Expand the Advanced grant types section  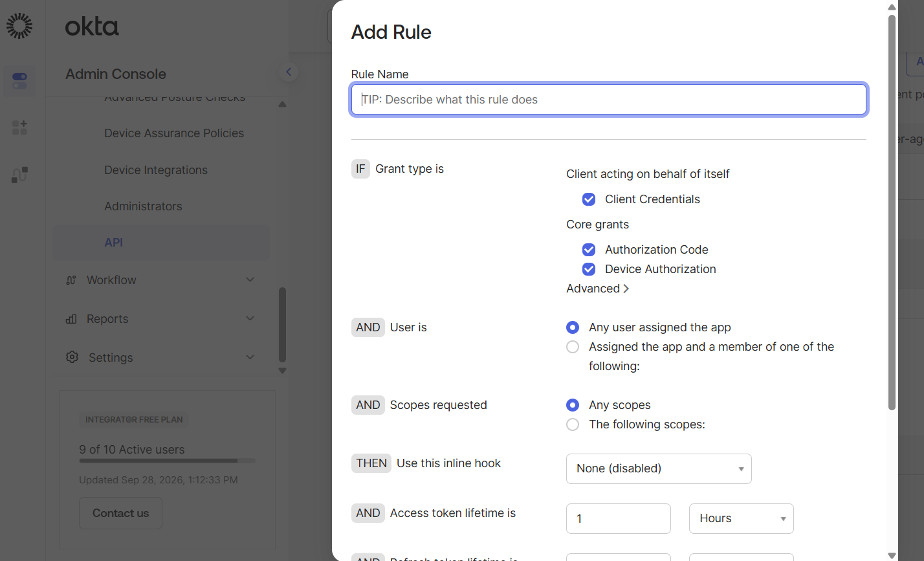pos(597,289)
